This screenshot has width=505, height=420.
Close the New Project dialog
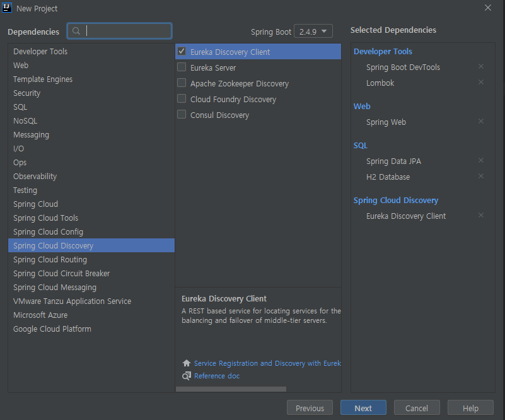488,8
